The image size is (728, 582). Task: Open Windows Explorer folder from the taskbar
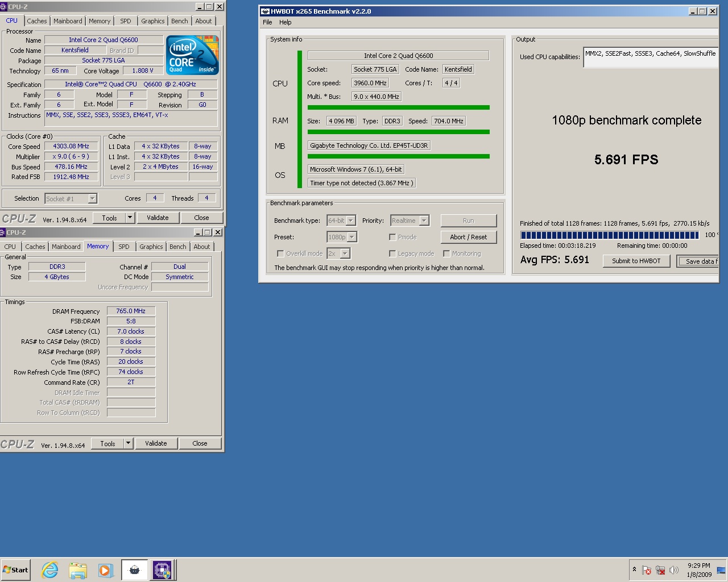(x=78, y=570)
